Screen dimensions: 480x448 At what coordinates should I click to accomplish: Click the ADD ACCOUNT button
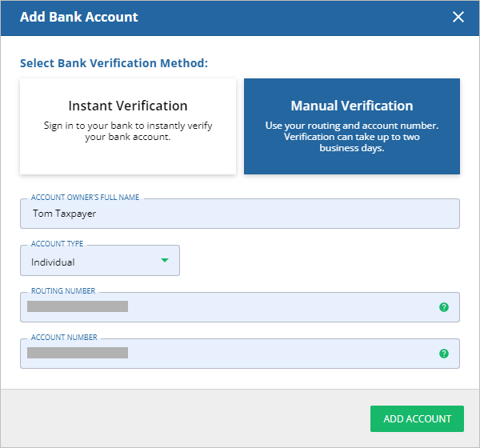point(417,418)
